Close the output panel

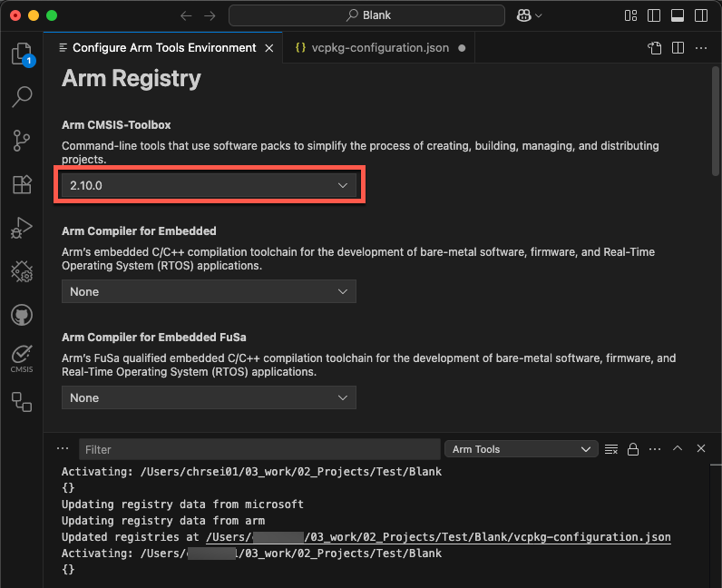701,448
